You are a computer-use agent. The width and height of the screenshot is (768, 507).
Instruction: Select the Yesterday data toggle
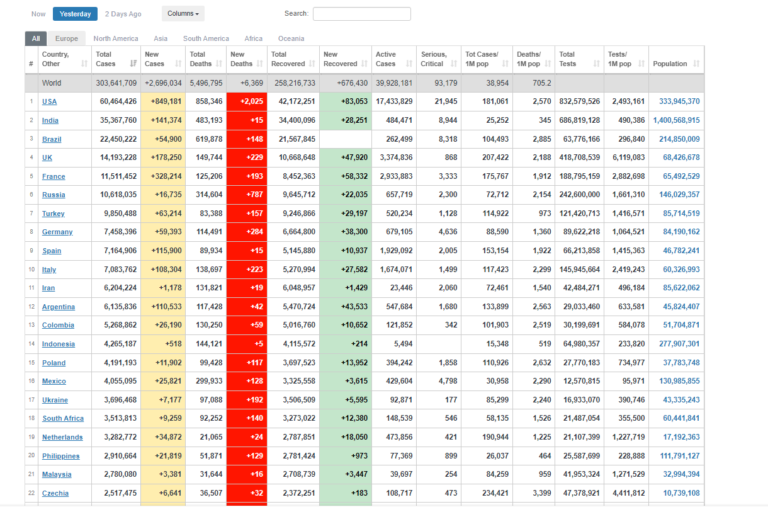pos(75,14)
